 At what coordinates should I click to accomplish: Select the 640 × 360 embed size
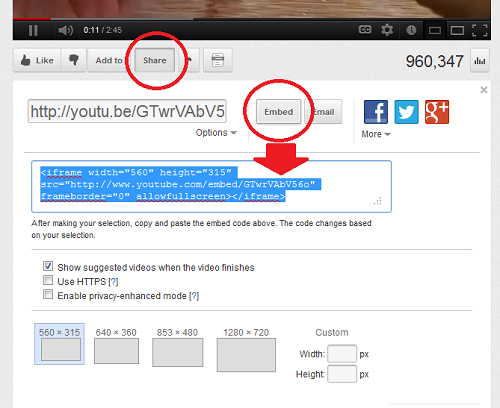click(x=116, y=345)
